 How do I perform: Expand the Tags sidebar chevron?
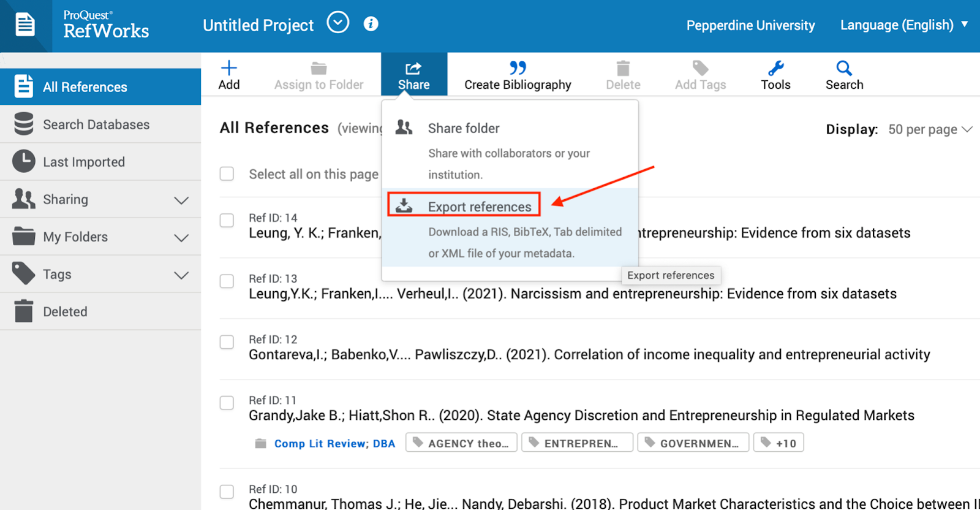(x=181, y=275)
